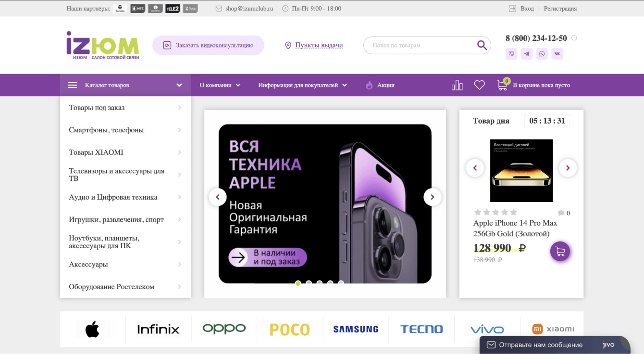Screen dimensions: 644x354
Task: Click the В наличии и под заказ banner button
Action: [268, 257]
